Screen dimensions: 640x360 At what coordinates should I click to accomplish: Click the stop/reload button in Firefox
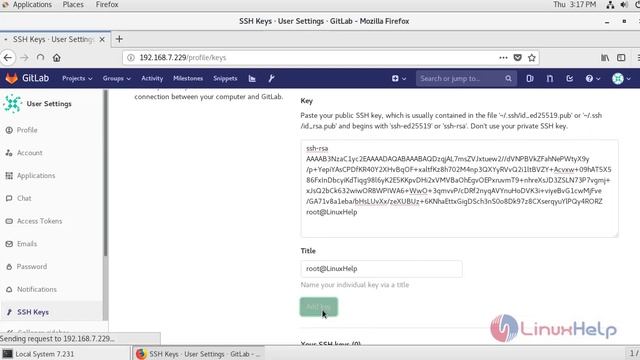tap(40, 58)
